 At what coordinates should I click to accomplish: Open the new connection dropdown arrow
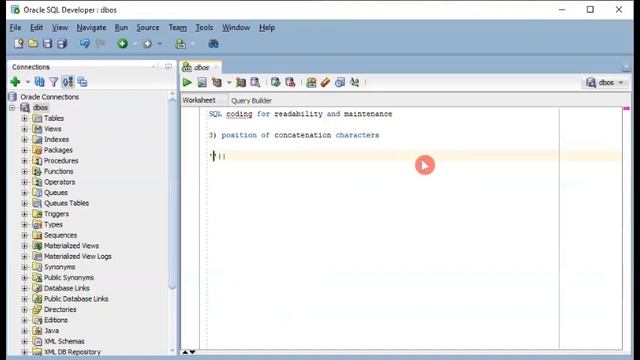(x=27, y=82)
